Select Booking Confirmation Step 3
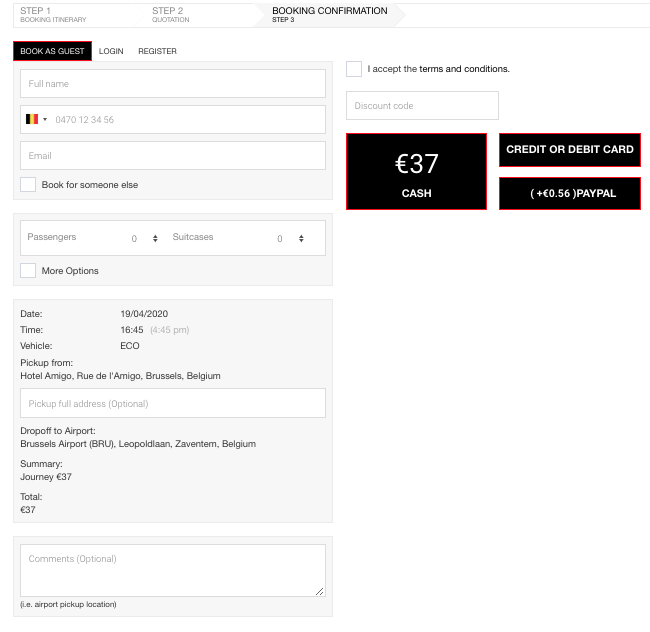This screenshot has height=632, width=650. coord(330,15)
